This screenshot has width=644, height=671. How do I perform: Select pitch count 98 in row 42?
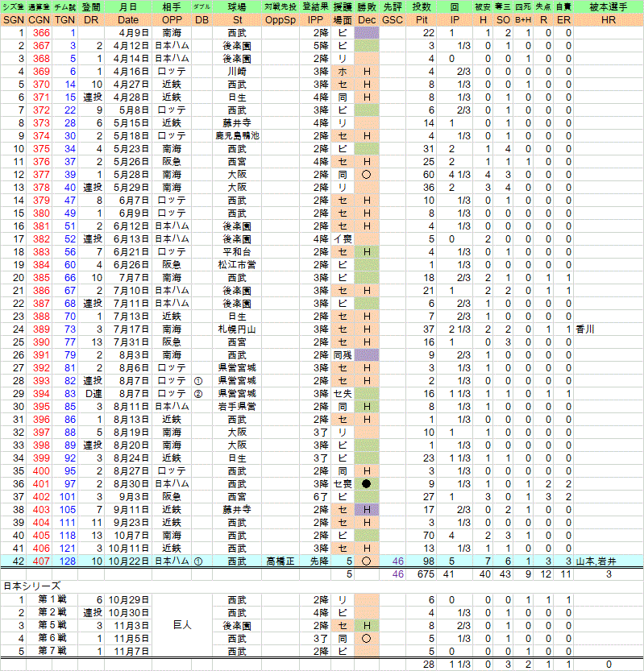pos(429,561)
